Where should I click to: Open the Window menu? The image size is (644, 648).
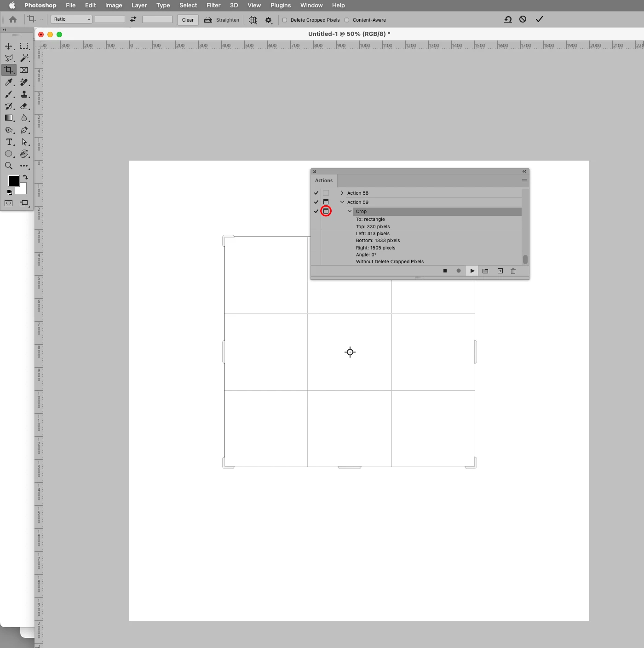pos(311,5)
